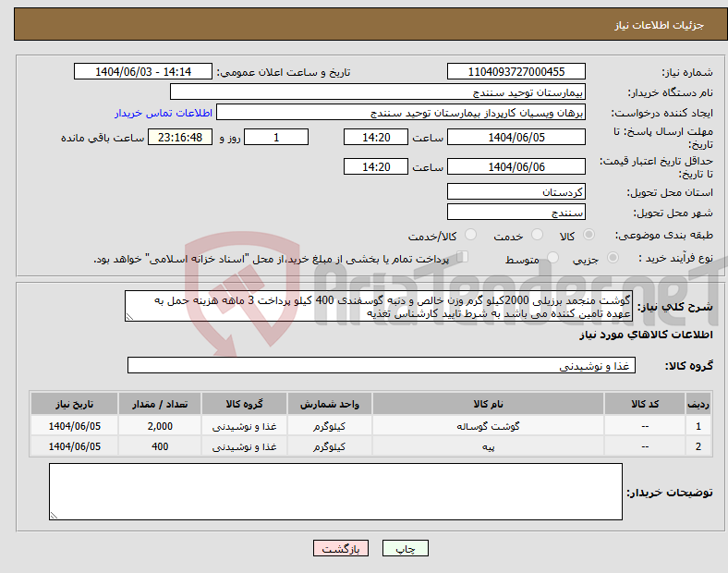Select the جزیی purchase type radio
Viewport: 728px width, 573px height.
point(616,260)
